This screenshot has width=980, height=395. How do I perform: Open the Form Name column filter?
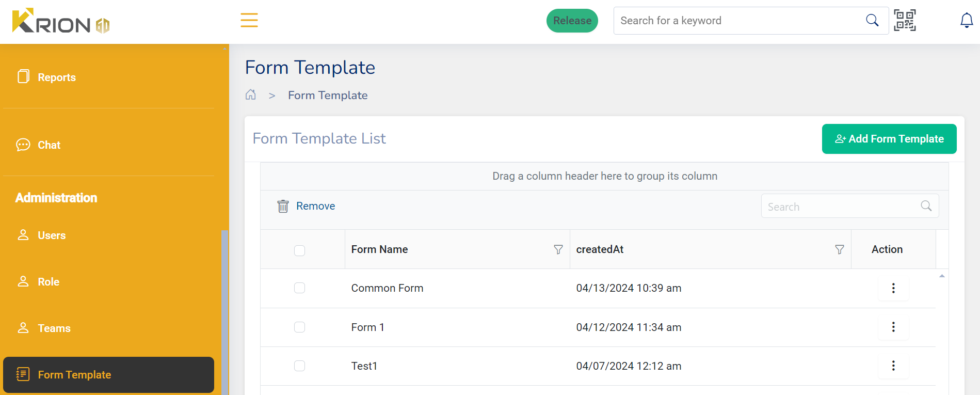[558, 250]
